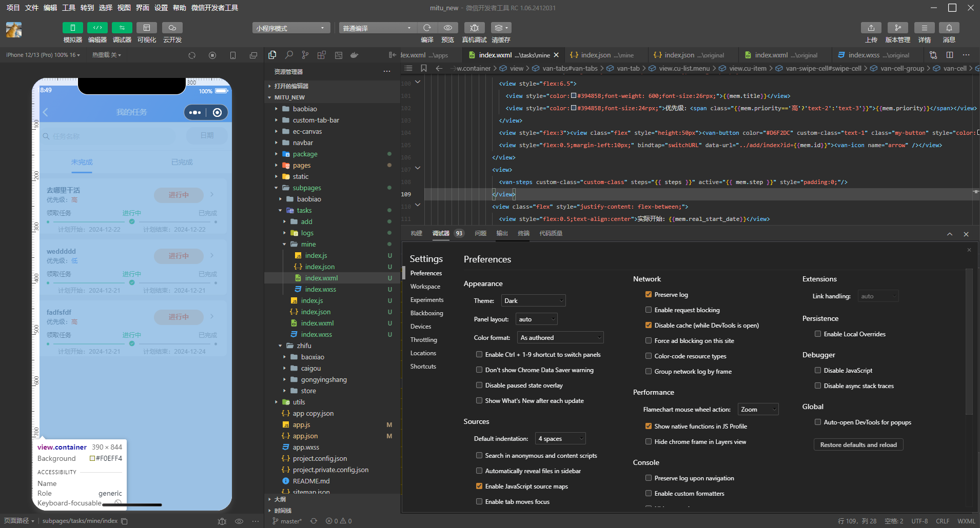This screenshot has width=980, height=528.
Task: Enable request blocking checkbox
Action: pos(649,310)
